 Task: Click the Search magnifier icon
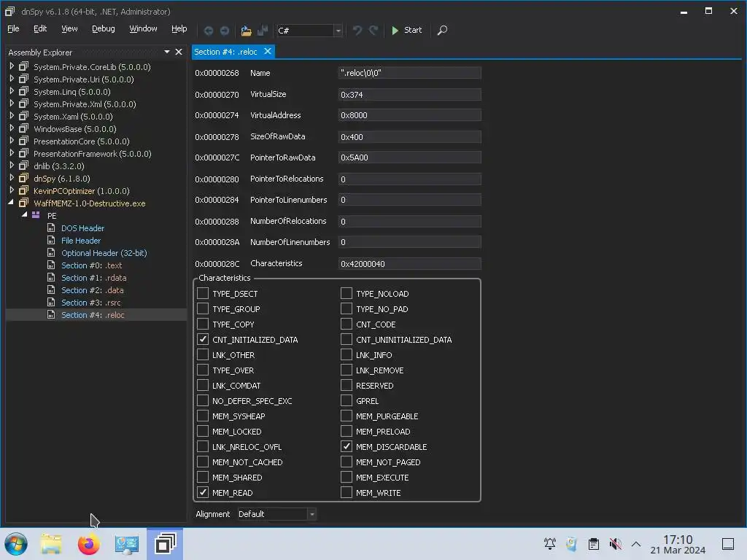pyautogui.click(x=442, y=31)
